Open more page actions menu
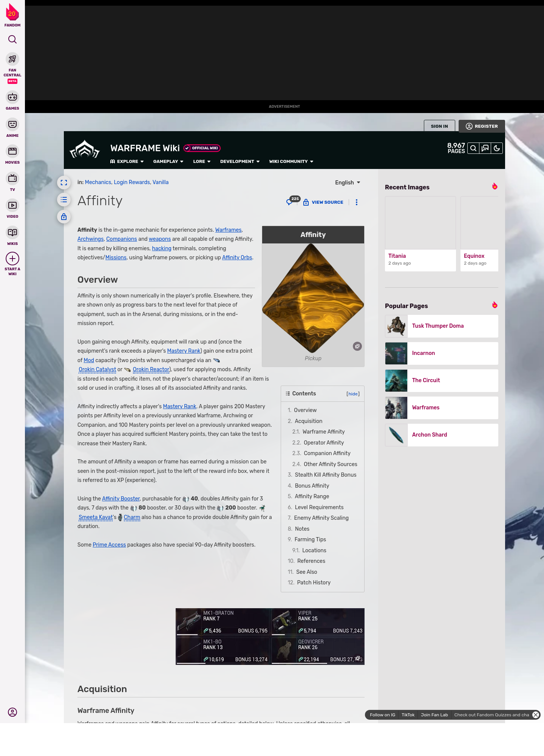The image size is (544, 756). click(357, 202)
